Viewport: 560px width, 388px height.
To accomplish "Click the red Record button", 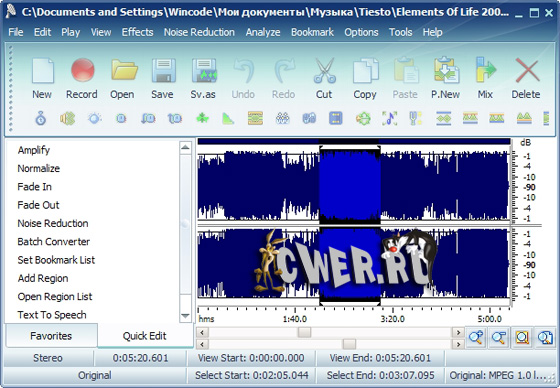I will [82, 79].
